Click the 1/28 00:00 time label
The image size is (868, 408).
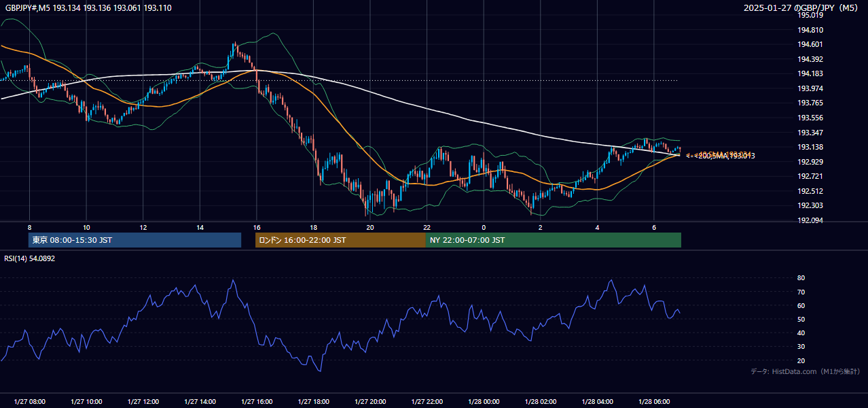point(484,402)
